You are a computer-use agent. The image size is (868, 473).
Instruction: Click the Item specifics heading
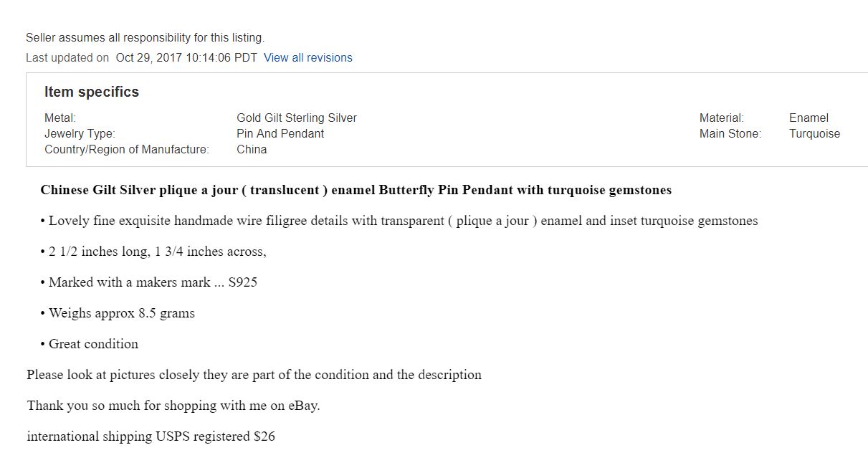click(92, 92)
